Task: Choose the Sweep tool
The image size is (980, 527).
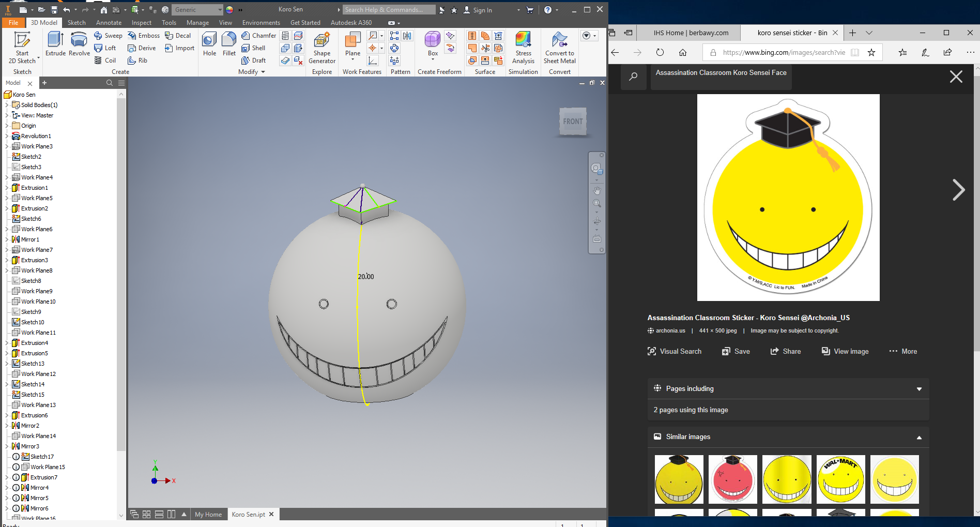Action: (108, 36)
